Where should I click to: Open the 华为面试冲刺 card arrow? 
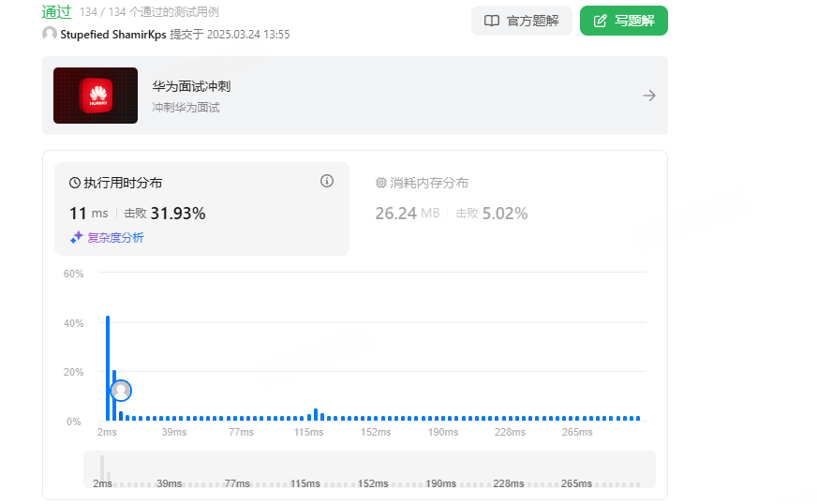pos(648,96)
